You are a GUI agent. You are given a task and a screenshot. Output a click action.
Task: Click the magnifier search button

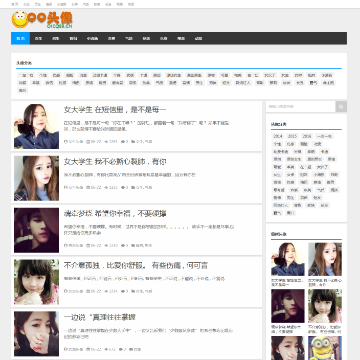point(341,107)
